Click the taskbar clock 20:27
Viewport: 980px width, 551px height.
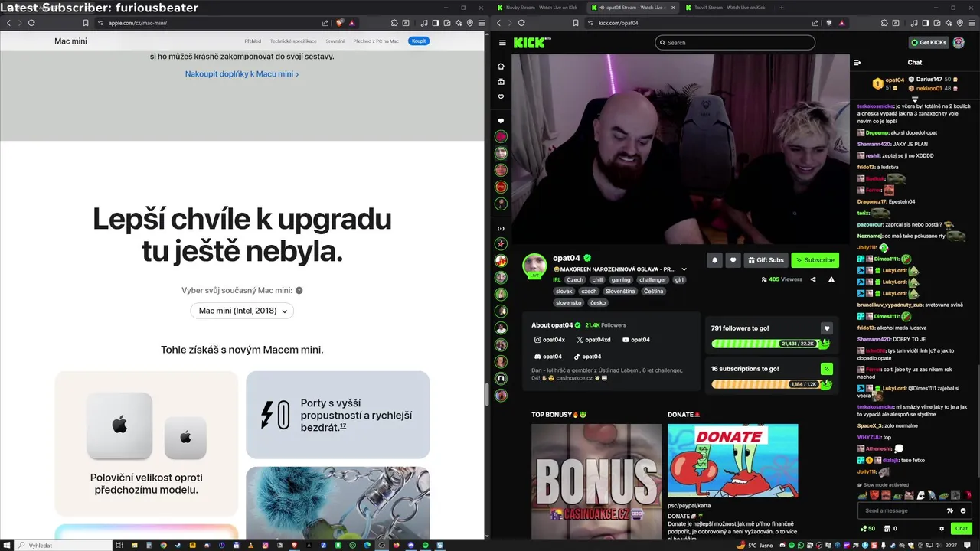[950, 545]
